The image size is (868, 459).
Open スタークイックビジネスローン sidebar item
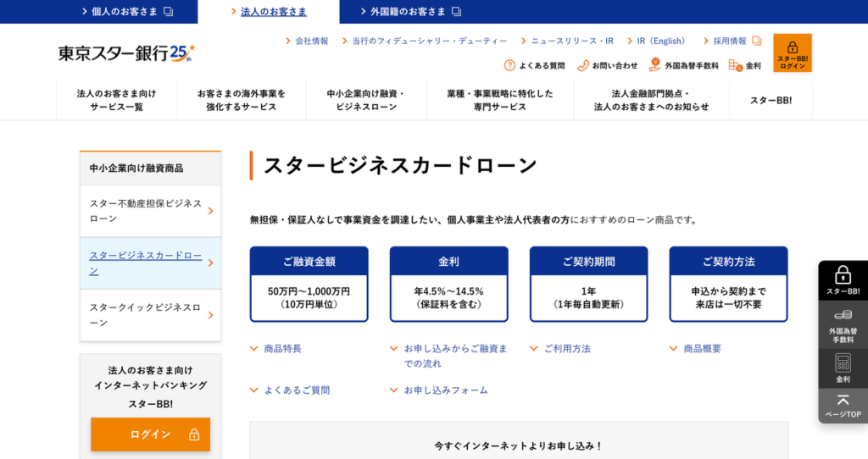[x=151, y=315]
